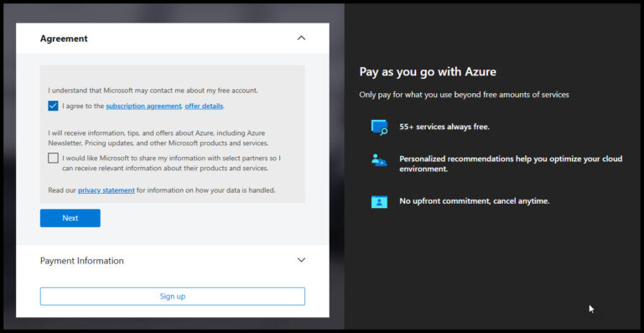Click the no upfront commitment account icon
Viewport: 644px width, 333px height.
(379, 201)
